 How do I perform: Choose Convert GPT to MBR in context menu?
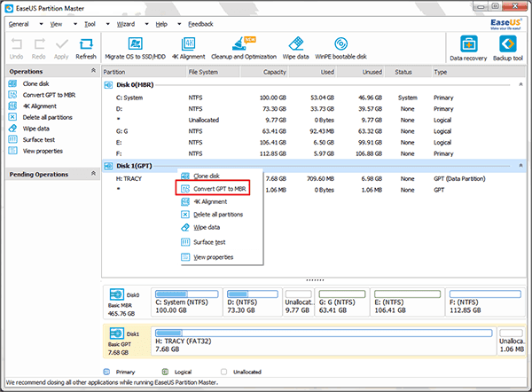coord(220,189)
